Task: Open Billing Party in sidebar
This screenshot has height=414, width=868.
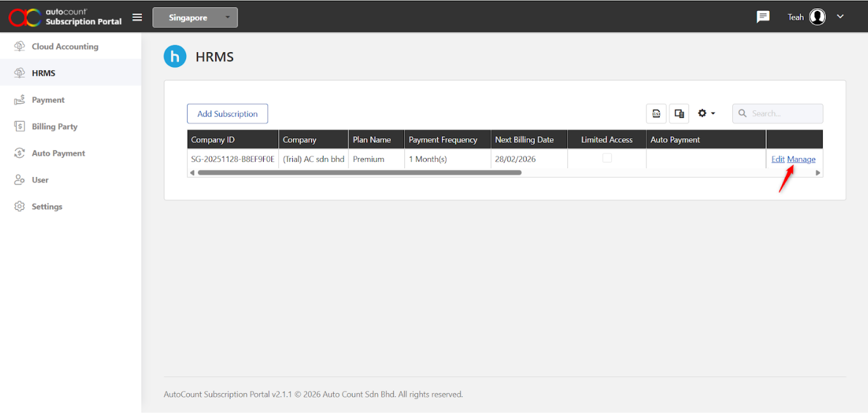Action: [x=71, y=127]
